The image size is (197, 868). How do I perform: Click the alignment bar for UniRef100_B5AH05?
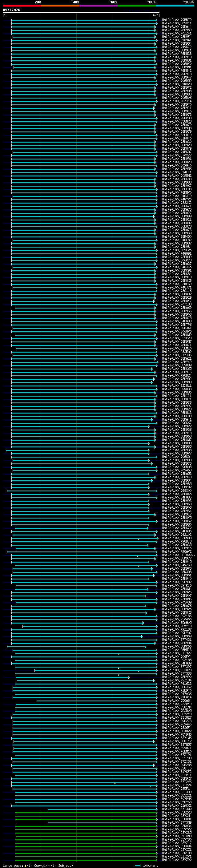[x=78, y=623]
